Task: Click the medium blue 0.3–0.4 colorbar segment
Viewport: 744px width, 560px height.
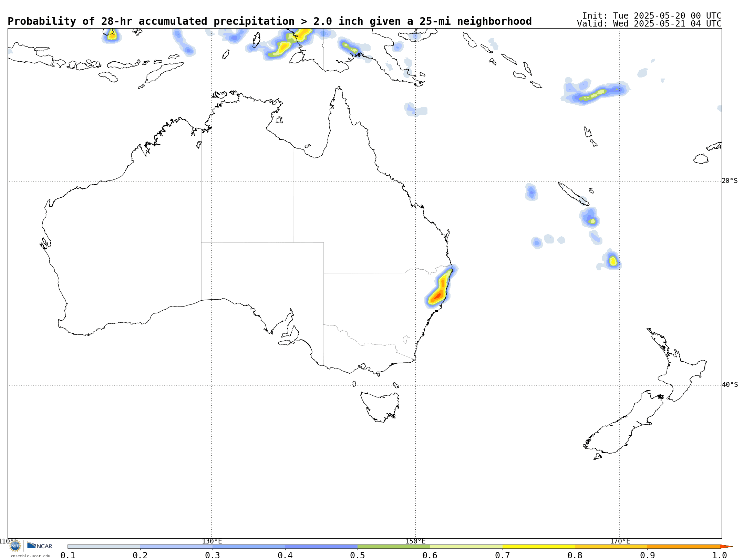Action: (x=249, y=547)
